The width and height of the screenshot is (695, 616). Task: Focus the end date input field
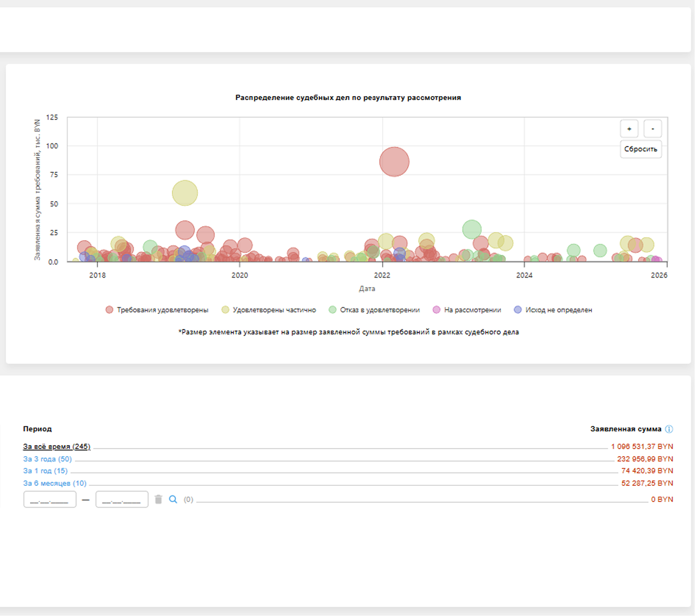click(122, 500)
